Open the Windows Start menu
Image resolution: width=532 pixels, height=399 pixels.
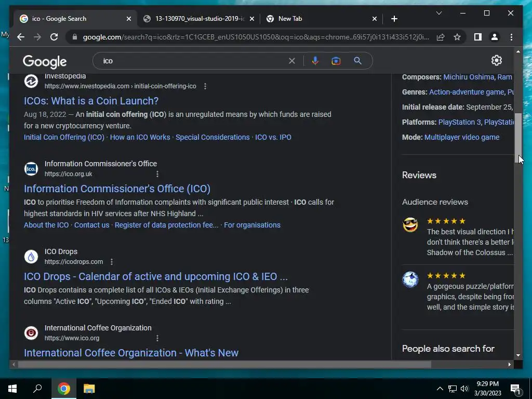(x=12, y=388)
